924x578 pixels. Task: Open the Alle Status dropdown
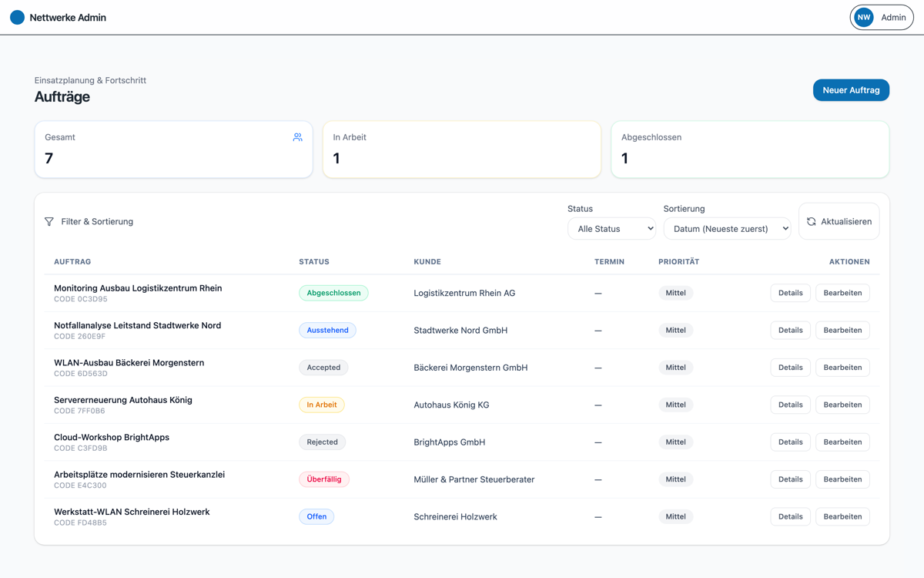click(611, 228)
